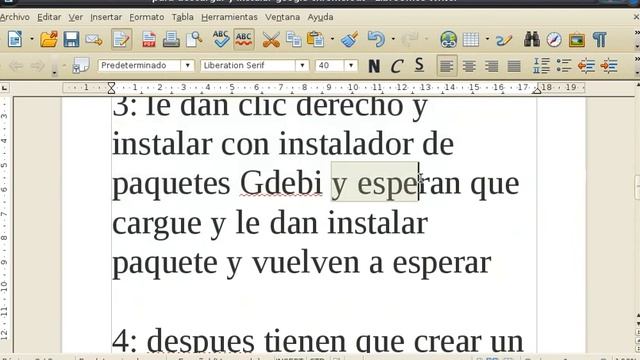Increase paragraph indent icon
This screenshot has height=360, width=640.
pos(609,66)
